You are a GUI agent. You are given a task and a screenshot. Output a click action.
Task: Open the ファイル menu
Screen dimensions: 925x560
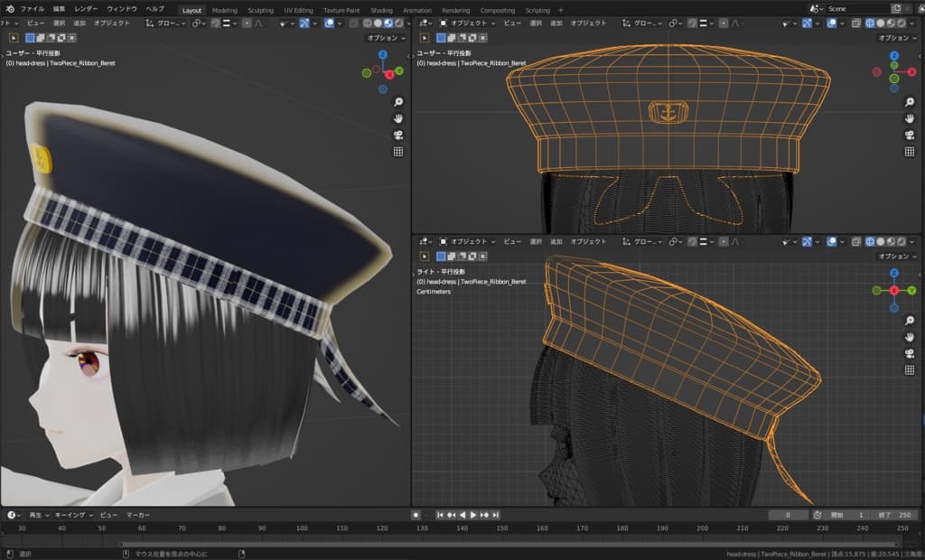coord(32,9)
